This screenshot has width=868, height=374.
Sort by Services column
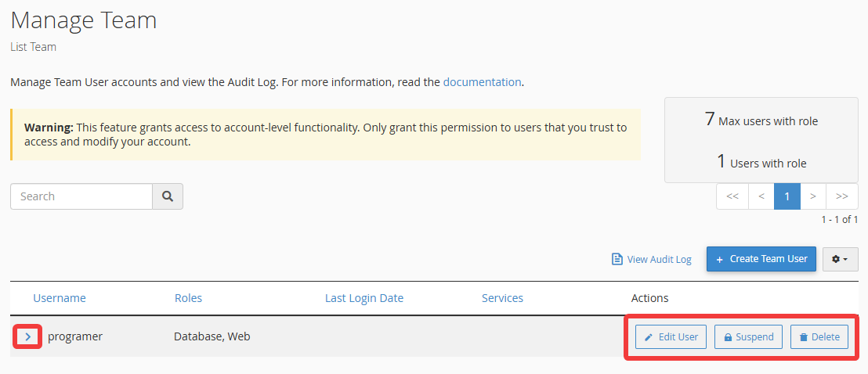[x=502, y=298]
